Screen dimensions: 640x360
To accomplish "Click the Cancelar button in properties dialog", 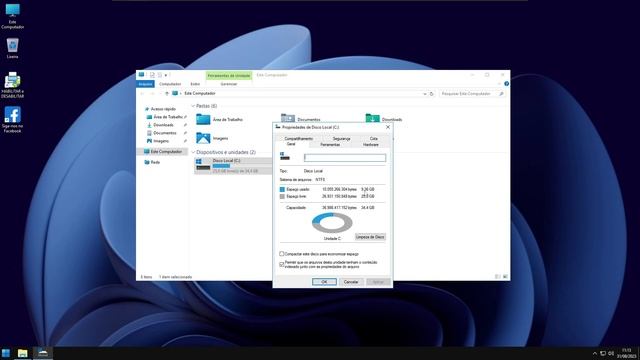I will click(x=351, y=282).
